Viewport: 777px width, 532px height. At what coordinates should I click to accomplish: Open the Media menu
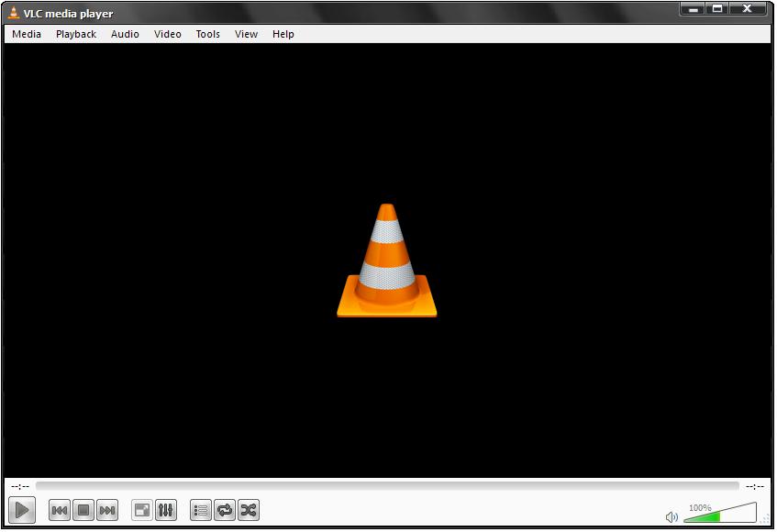tap(27, 34)
